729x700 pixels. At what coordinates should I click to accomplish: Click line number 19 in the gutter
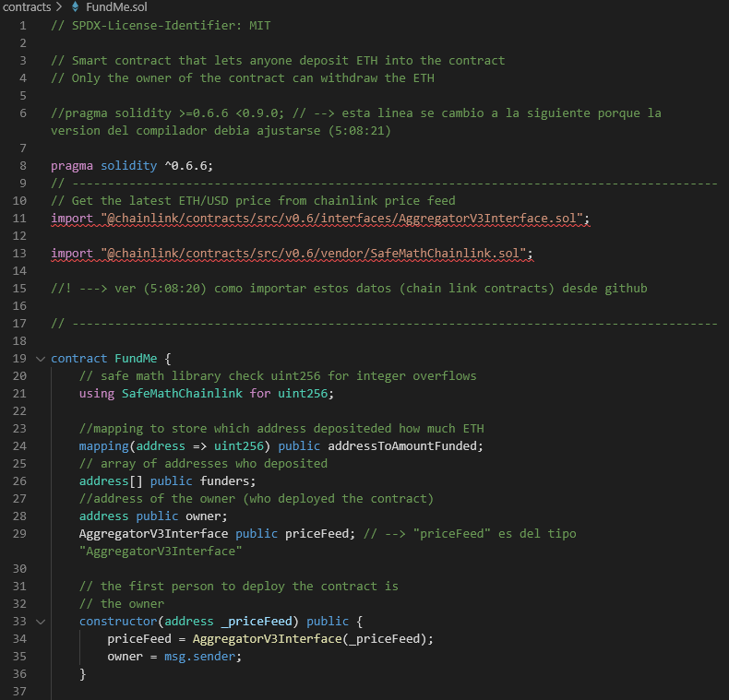pyautogui.click(x=19, y=359)
